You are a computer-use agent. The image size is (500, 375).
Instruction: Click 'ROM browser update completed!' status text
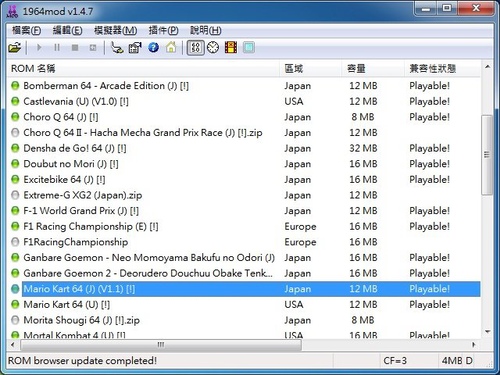point(82,361)
